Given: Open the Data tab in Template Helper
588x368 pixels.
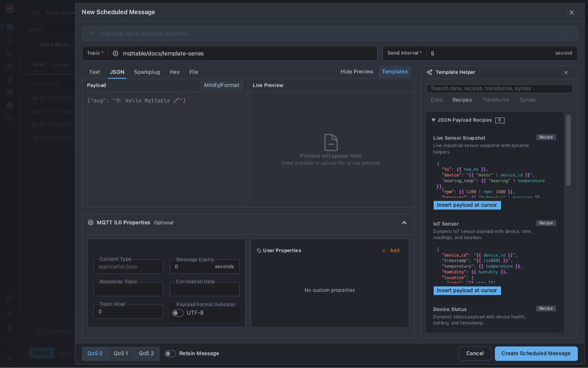Looking at the screenshot, I should click(x=437, y=100).
